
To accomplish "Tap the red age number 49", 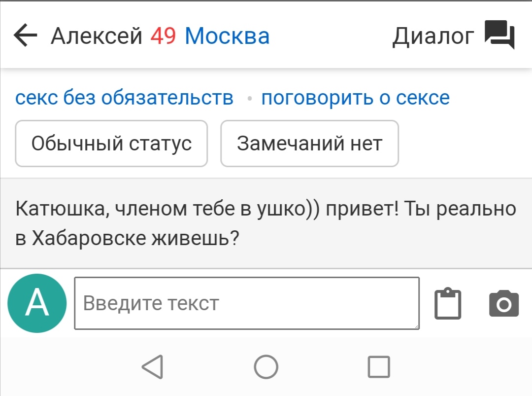I will coord(163,36).
